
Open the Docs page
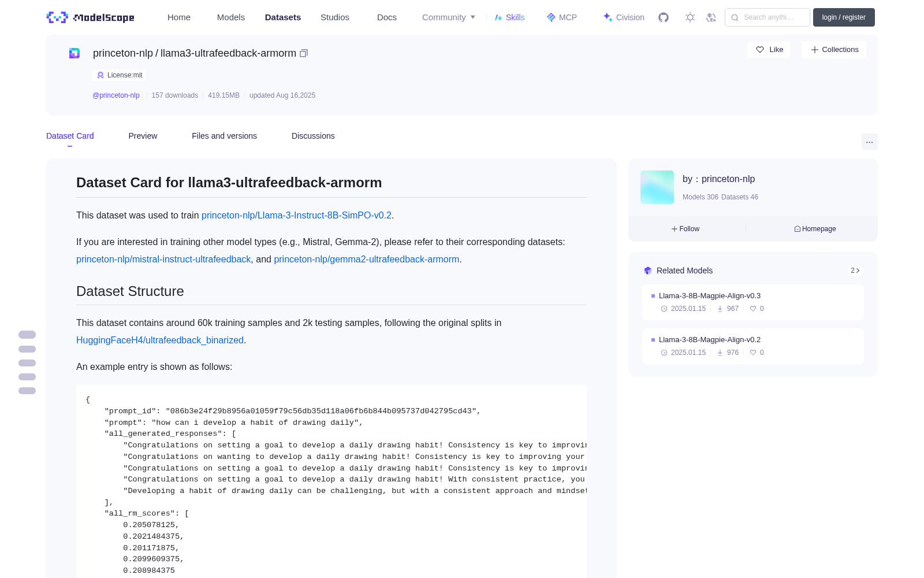pyautogui.click(x=387, y=17)
